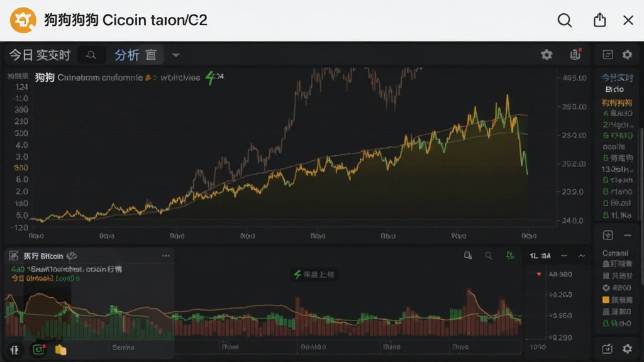The height and width of the screenshot is (362, 644).
Task: Open the three-dot menu in the Bitcoin panel
Action: (x=166, y=256)
